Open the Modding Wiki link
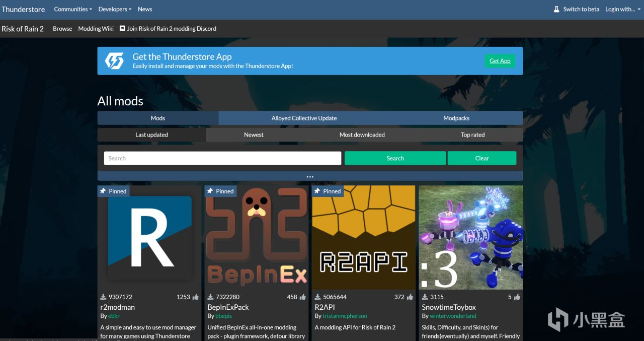The height and width of the screenshot is (341, 644). [x=96, y=29]
